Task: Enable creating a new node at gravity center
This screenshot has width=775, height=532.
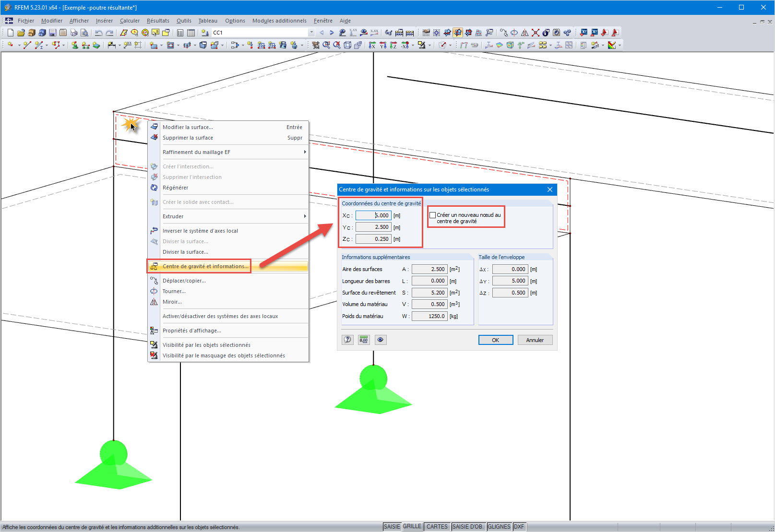Action: (x=432, y=215)
